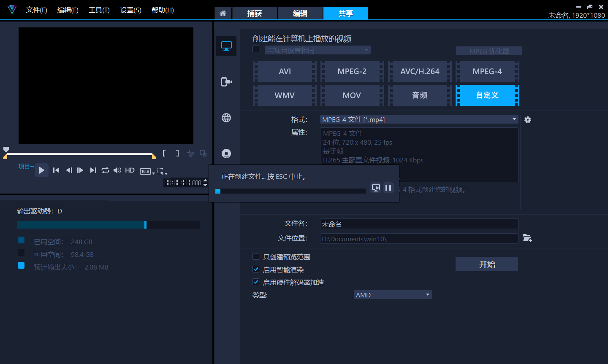Step back to the previous frame
The image size is (608, 364).
[x=69, y=170]
